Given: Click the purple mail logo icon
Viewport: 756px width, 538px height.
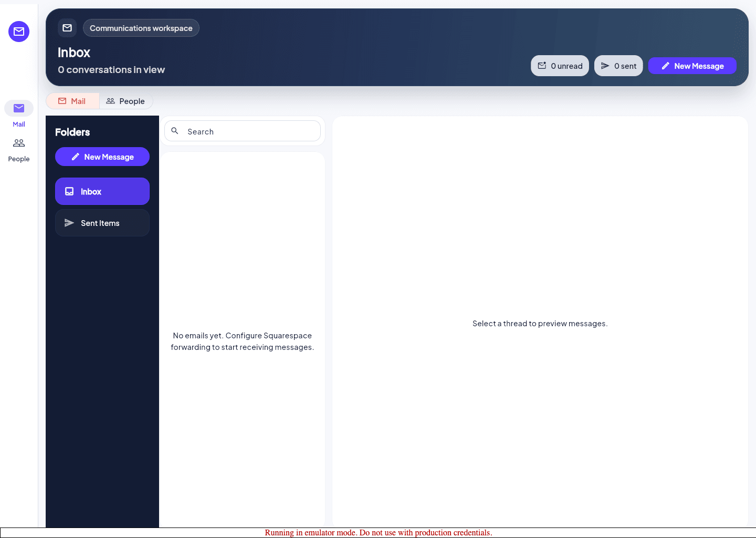Looking at the screenshot, I should coord(19,32).
